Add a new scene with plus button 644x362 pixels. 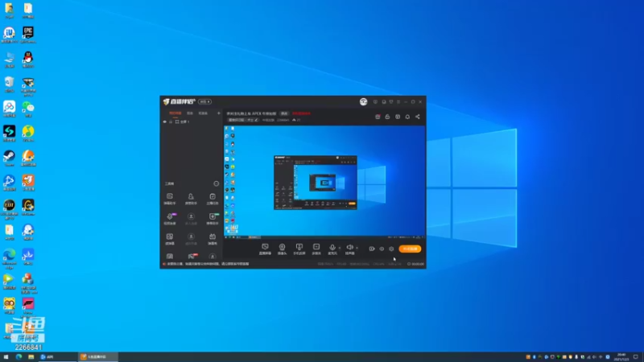coord(218,113)
